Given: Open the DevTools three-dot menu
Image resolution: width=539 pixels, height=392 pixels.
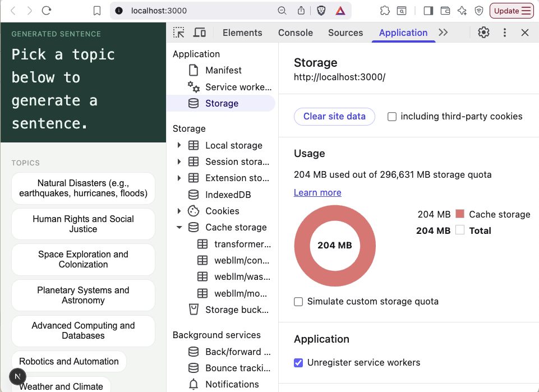Looking at the screenshot, I should 505,33.
